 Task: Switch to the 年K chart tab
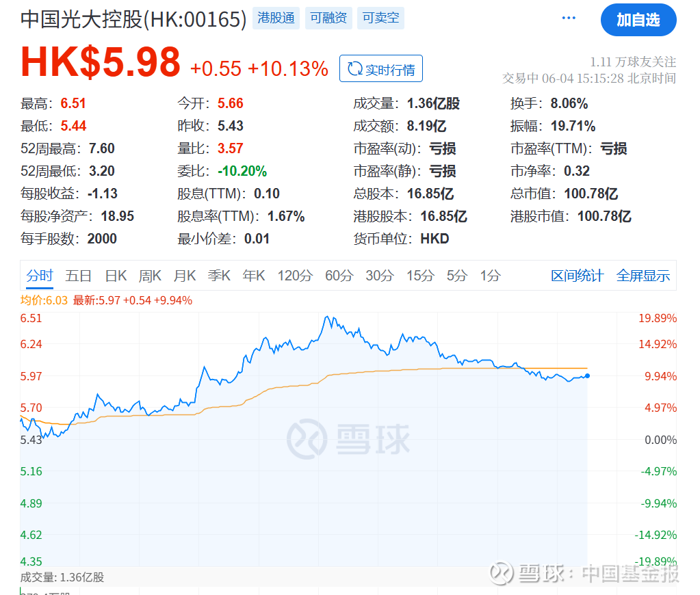tap(254, 276)
